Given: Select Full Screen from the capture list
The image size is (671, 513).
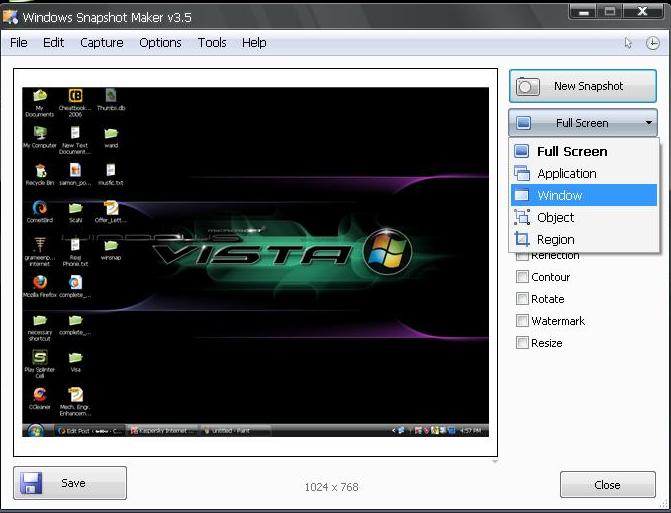Looking at the screenshot, I should (584, 151).
